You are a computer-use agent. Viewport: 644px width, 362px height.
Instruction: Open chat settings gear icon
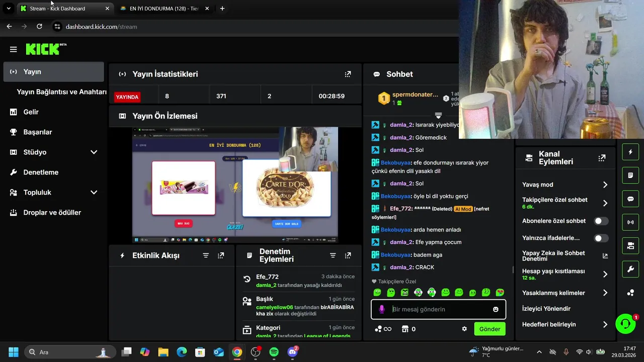click(464, 329)
